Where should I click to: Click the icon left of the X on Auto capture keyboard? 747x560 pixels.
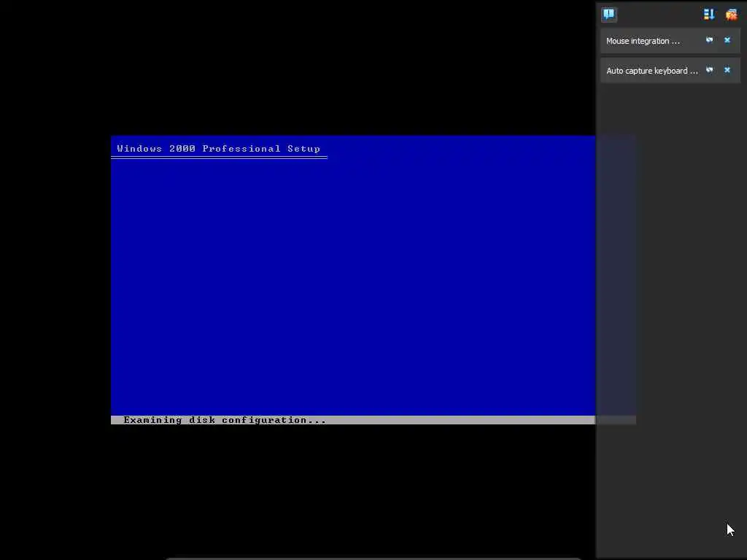(709, 71)
